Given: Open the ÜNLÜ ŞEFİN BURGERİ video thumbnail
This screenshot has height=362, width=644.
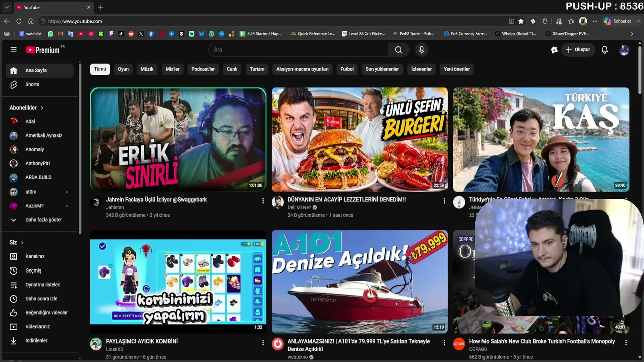Looking at the screenshot, I should pos(360,140).
